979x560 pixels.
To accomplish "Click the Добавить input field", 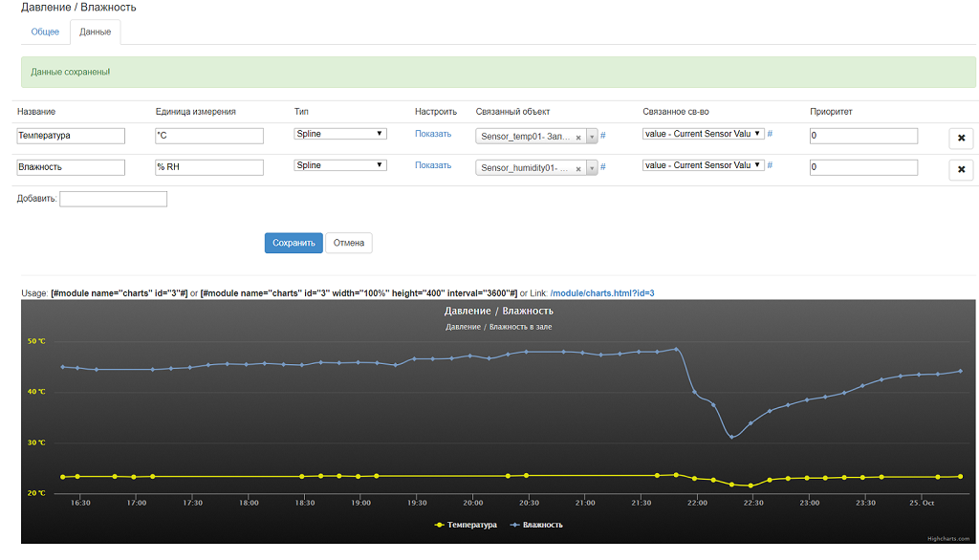I will pyautogui.click(x=113, y=199).
